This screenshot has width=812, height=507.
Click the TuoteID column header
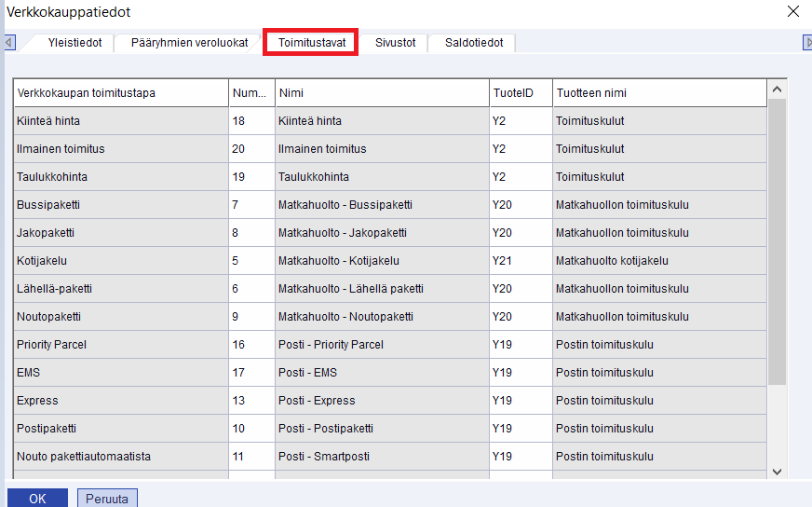coord(520,93)
